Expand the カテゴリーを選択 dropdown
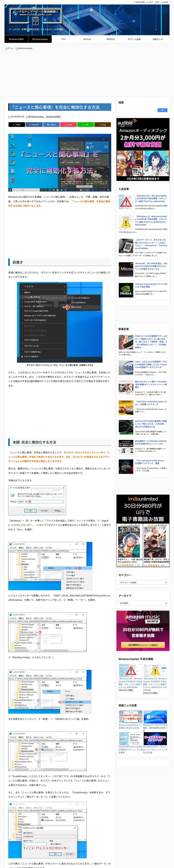174x868 pixels. (143, 582)
